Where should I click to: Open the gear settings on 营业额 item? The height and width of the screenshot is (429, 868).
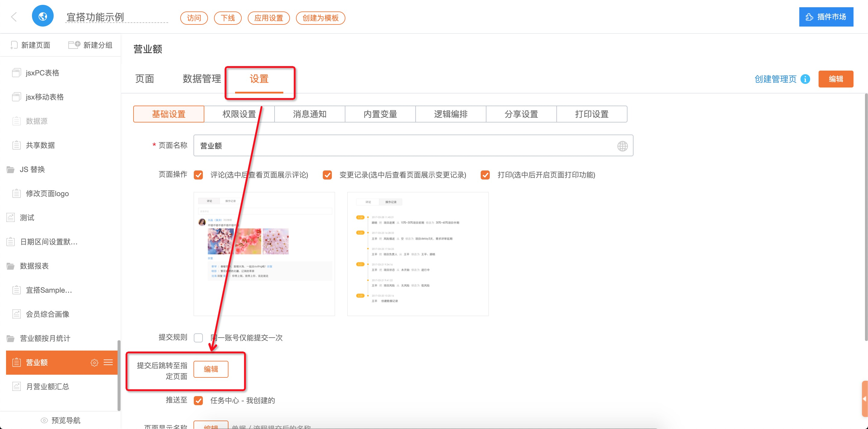94,363
